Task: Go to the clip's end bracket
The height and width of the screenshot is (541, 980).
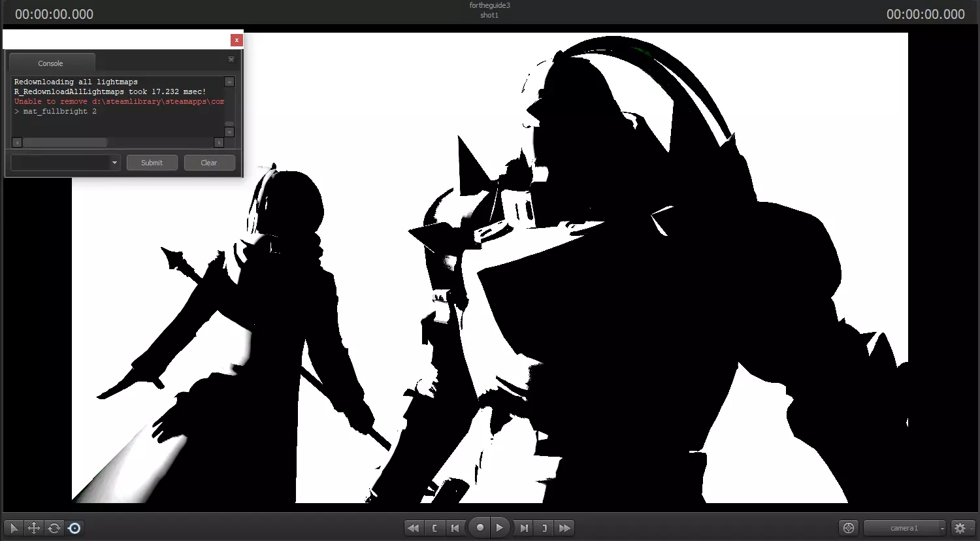Action: point(544,528)
